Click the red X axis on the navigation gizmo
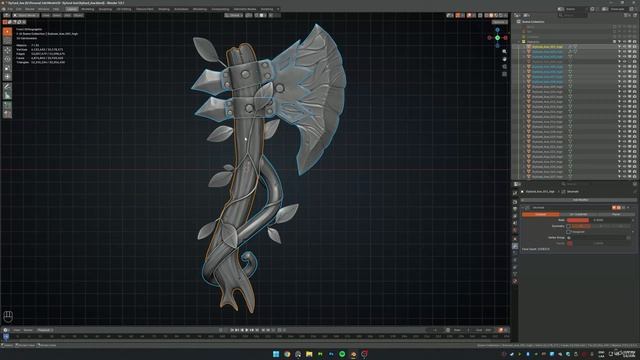This screenshot has height=360, width=640. (x=505, y=38)
